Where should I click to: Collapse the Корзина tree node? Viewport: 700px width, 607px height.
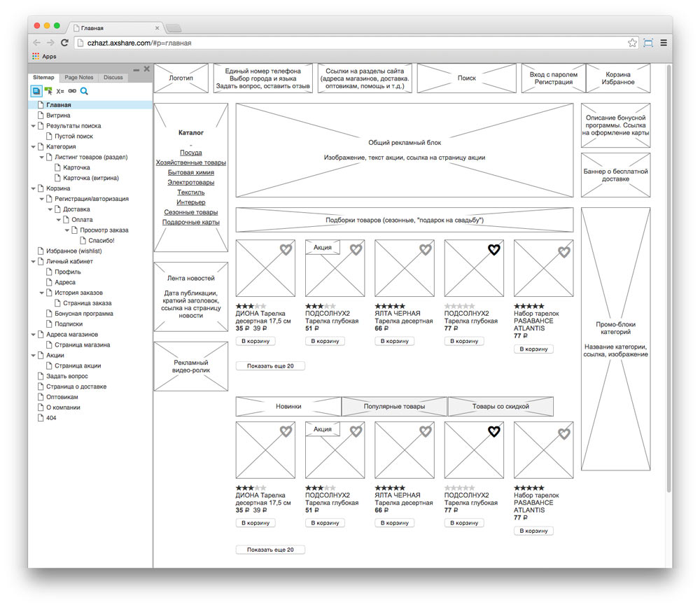33,188
